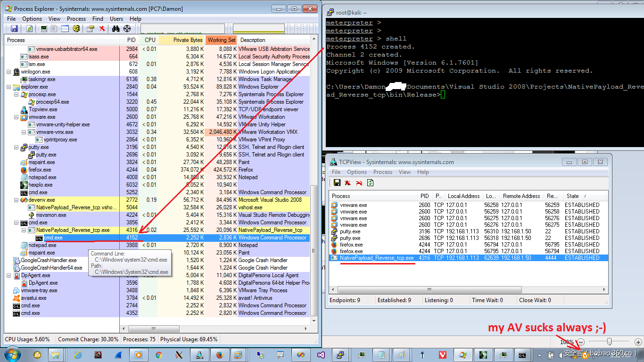This screenshot has width=644, height=362.
Task: Click Save icon in Process Explorer toolbar
Action: tap(14, 29)
